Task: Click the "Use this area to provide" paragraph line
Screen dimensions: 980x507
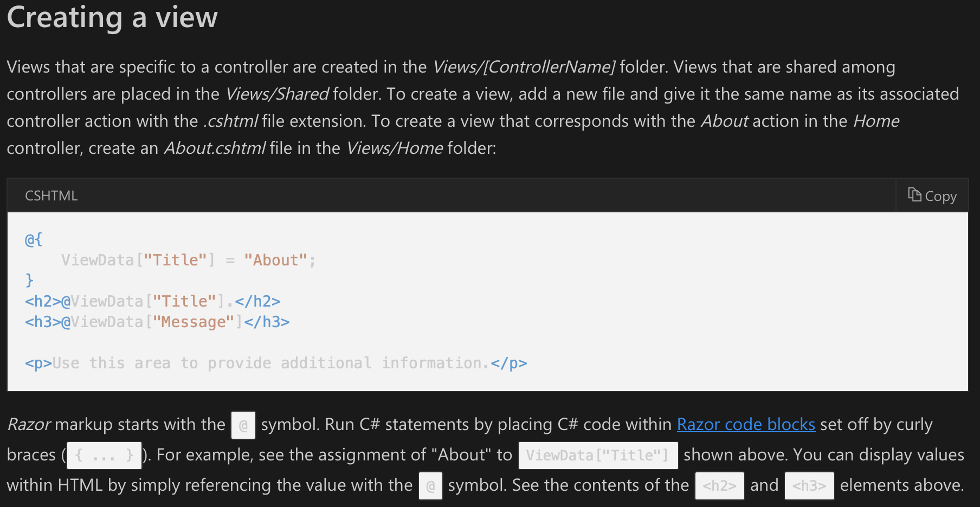Action: click(276, 363)
